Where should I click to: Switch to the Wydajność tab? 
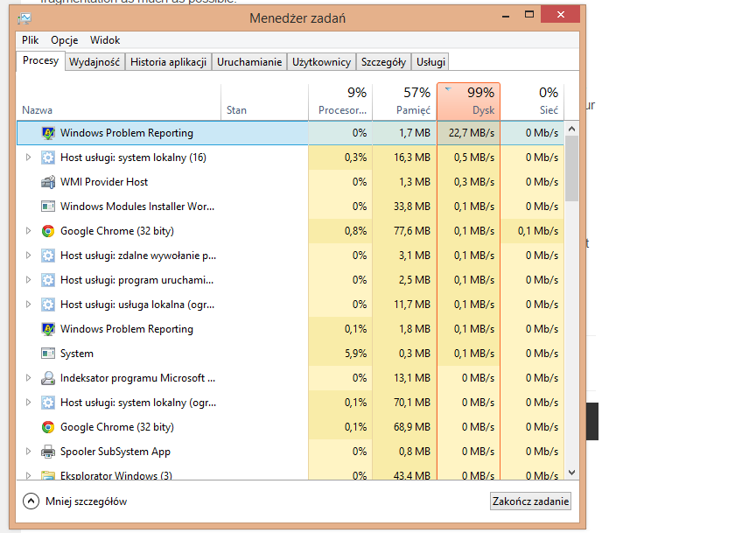pyautogui.click(x=94, y=62)
